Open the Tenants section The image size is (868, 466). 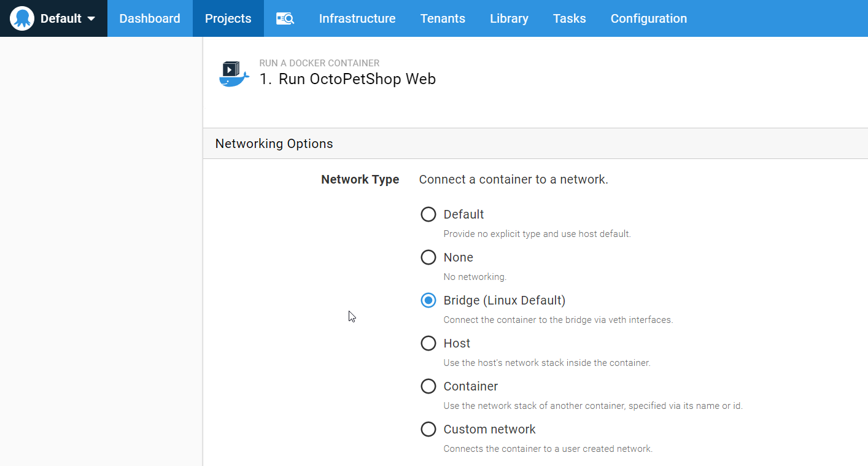(x=443, y=18)
